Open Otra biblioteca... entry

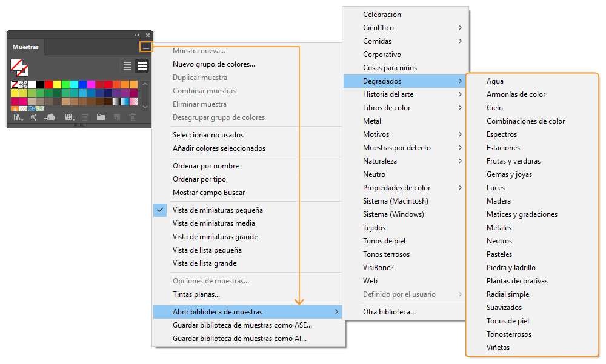[x=389, y=312]
